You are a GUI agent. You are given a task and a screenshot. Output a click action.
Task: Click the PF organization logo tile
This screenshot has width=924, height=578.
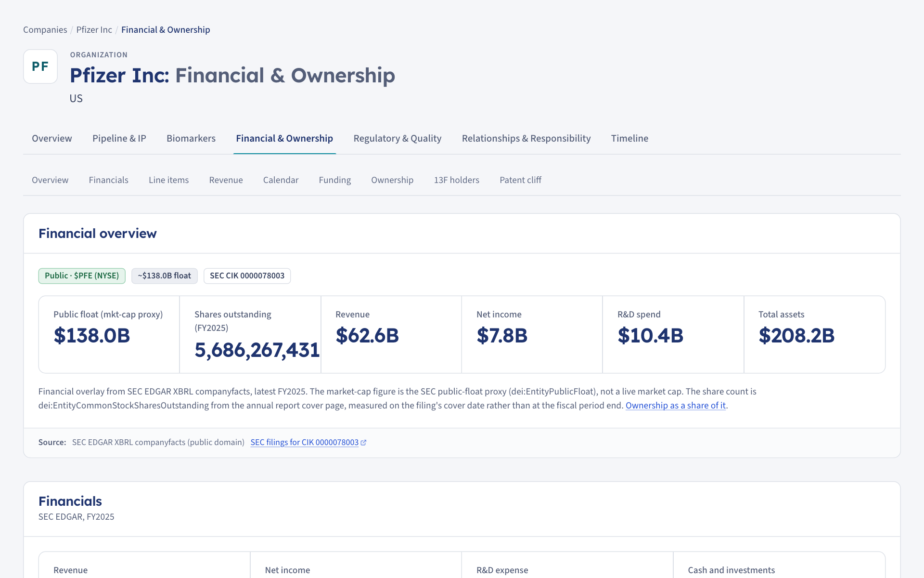40,66
